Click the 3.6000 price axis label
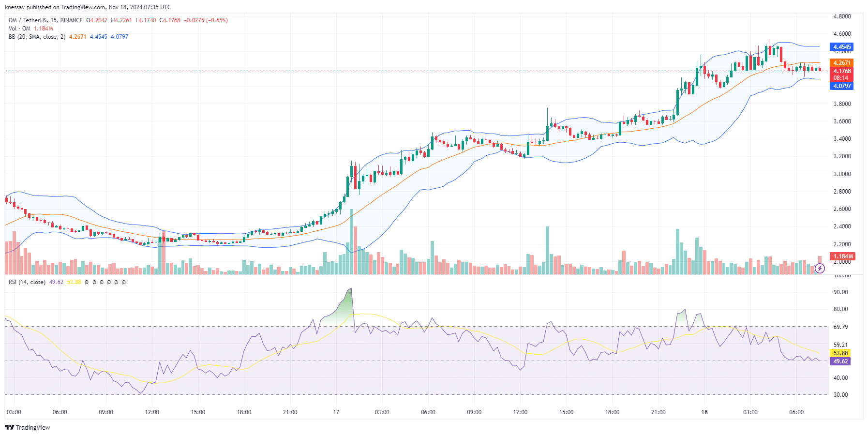Image resolution: width=868 pixels, height=436 pixels. tap(842, 121)
